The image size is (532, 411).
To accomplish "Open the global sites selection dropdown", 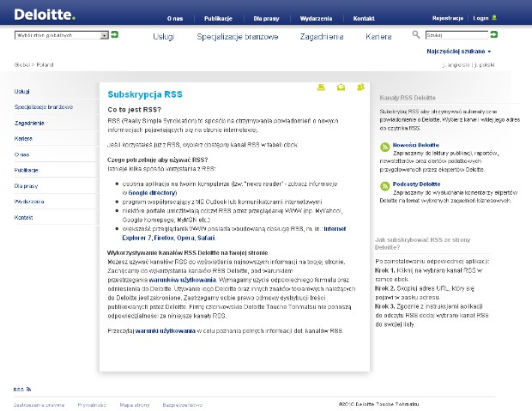I will (x=62, y=35).
